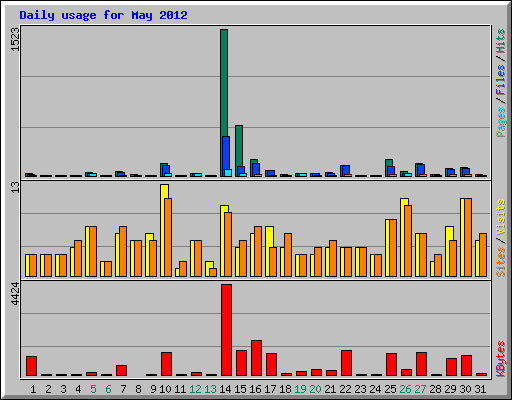Click day label 17 on the x-axis
Image resolution: width=512 pixels, height=400 pixels.
point(270,389)
